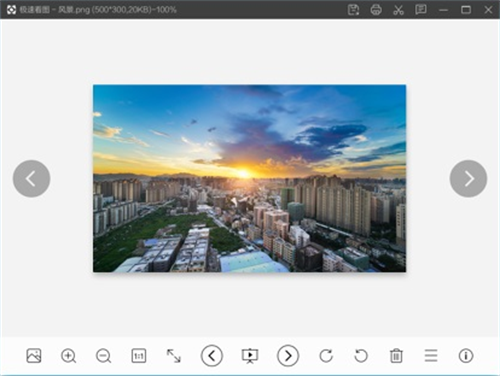Click the displayed city sunset photo
Viewport: 500px width, 376px height.
(x=249, y=178)
